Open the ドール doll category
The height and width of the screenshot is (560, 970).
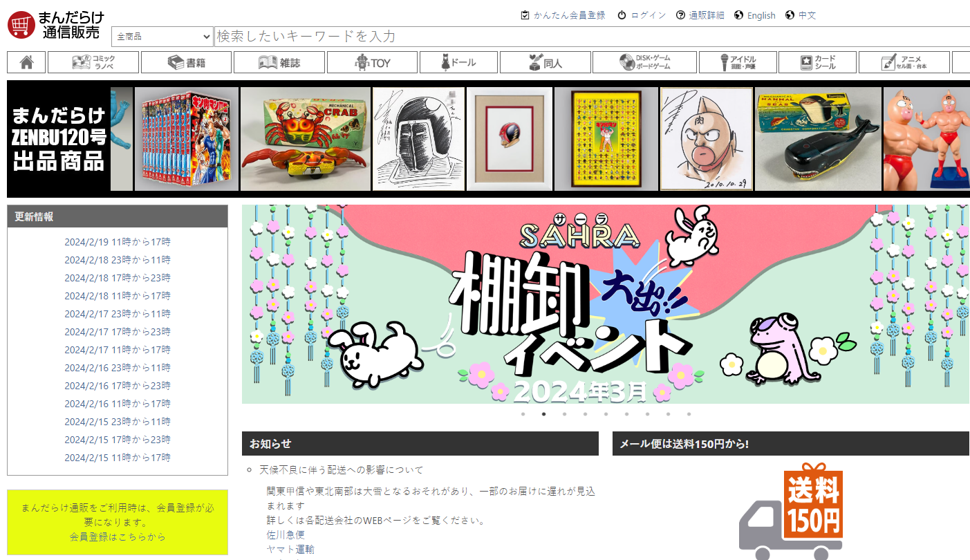pyautogui.click(x=458, y=62)
